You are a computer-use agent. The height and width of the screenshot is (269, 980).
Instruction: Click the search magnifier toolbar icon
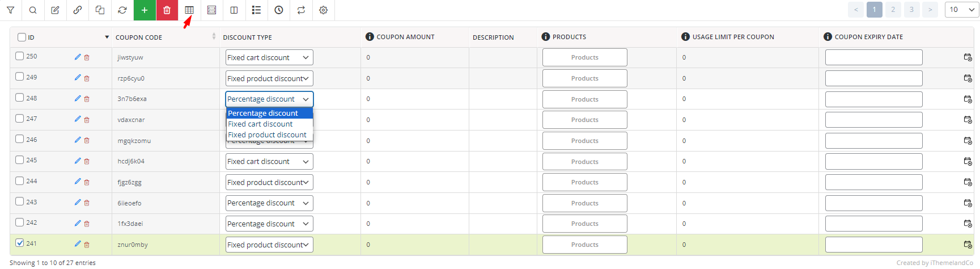[33, 10]
